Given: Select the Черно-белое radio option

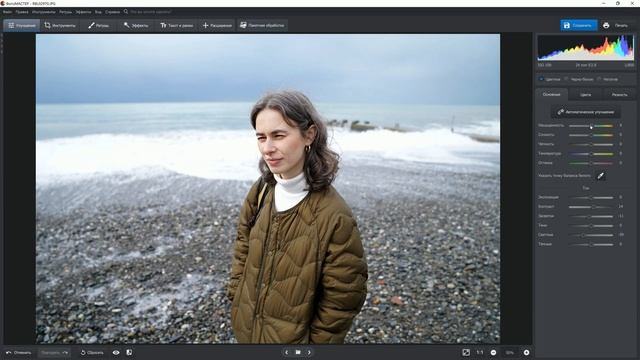Looking at the screenshot, I should (x=579, y=79).
